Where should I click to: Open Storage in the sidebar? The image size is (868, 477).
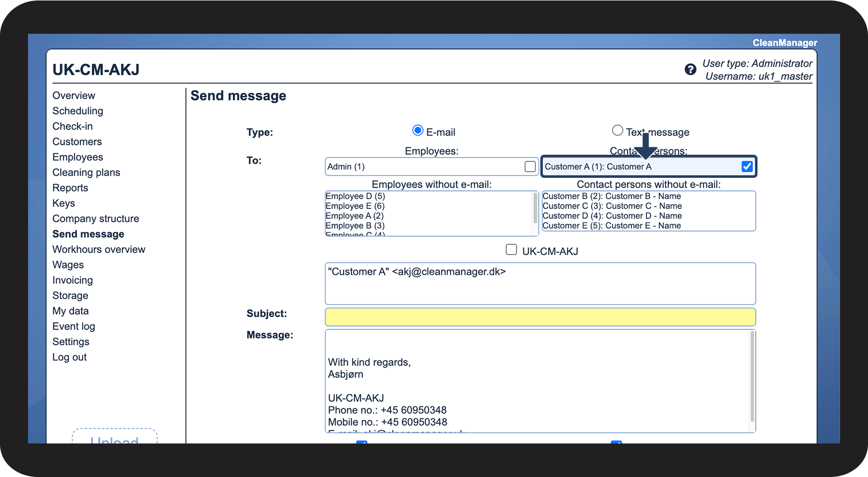click(x=70, y=296)
